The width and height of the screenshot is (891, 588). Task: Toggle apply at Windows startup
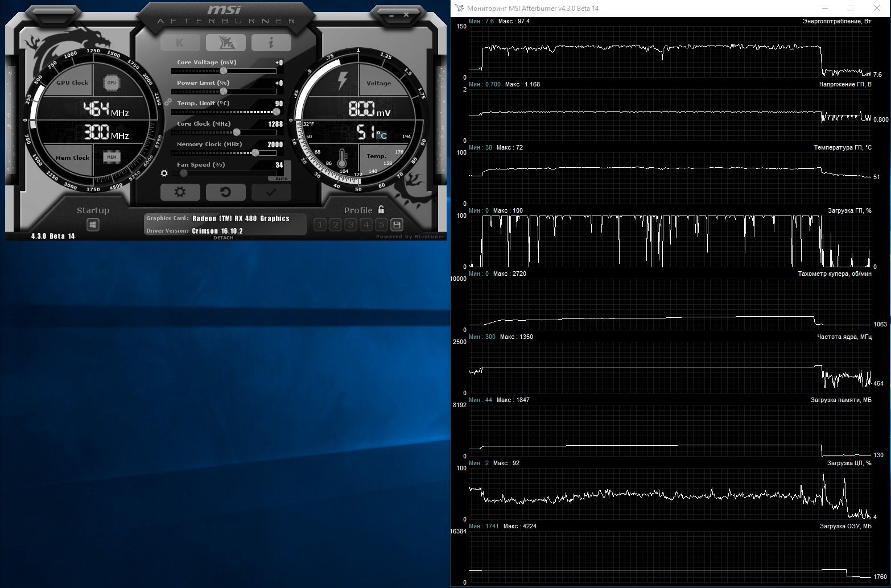pos(93,225)
